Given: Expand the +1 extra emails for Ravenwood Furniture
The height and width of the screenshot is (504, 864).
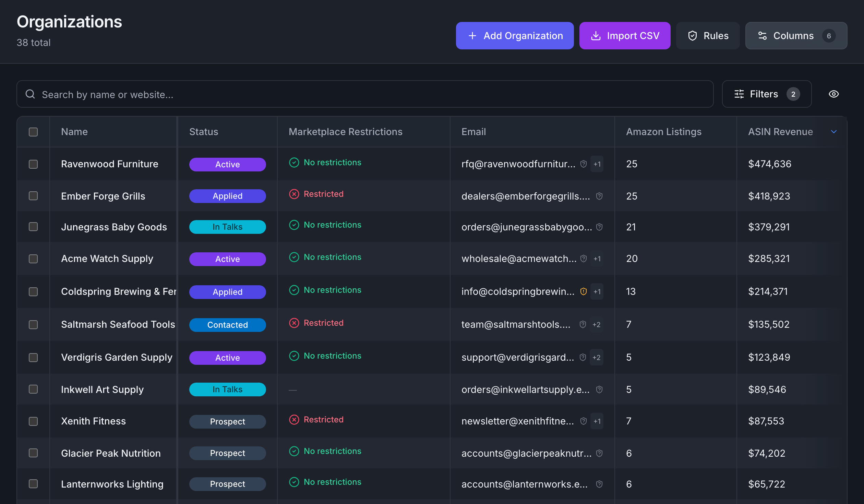Looking at the screenshot, I should (597, 164).
